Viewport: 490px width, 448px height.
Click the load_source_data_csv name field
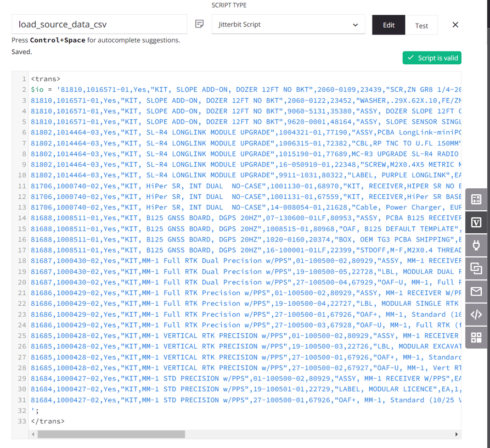(x=99, y=24)
